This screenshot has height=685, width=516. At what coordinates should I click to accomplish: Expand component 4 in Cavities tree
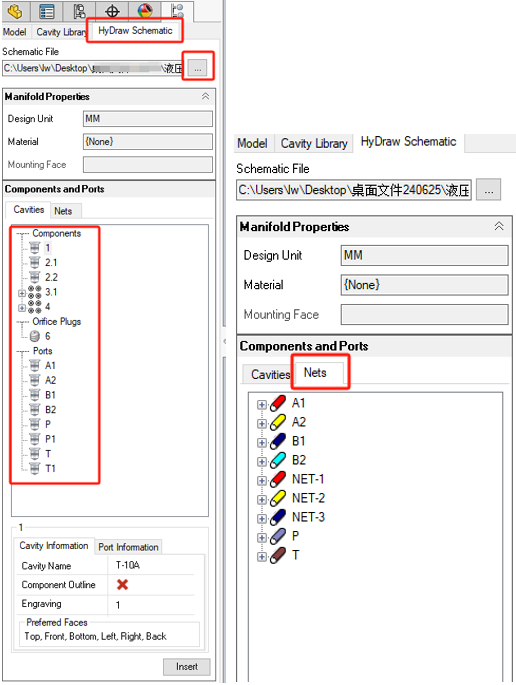coord(22,308)
